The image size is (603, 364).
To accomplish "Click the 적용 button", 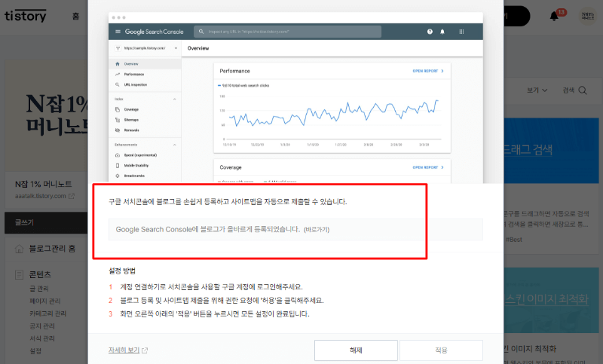I will (x=441, y=350).
